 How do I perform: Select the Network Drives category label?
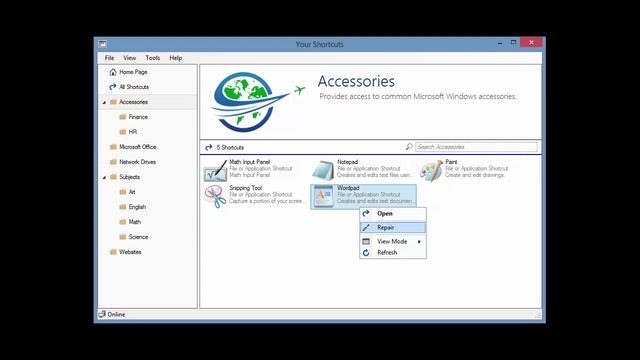(138, 162)
